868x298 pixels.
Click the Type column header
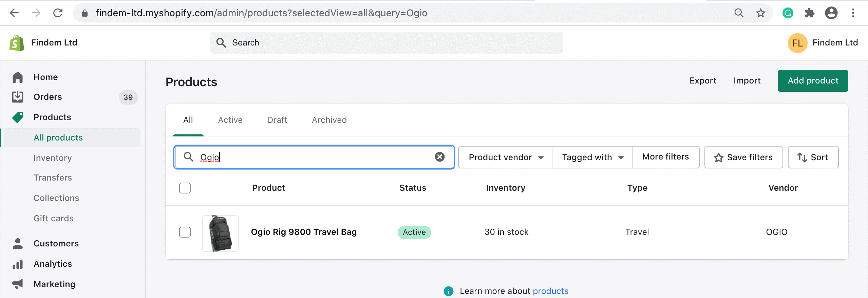637,188
